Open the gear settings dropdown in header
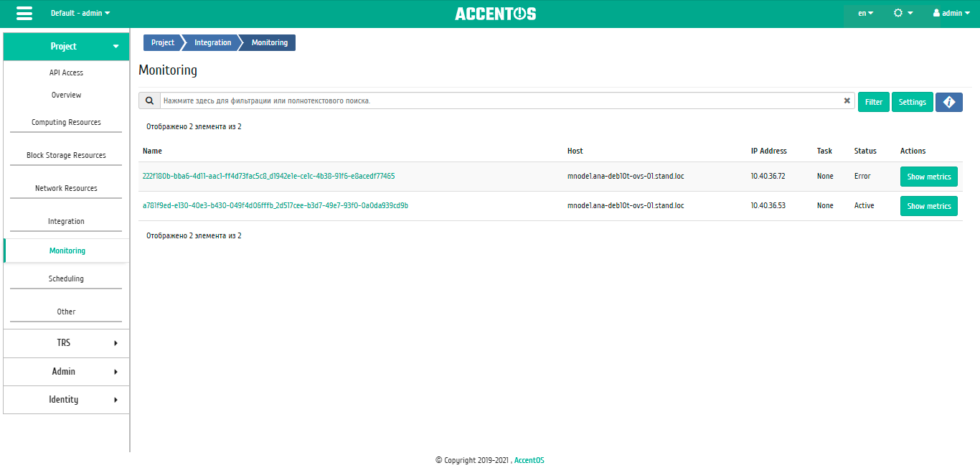 click(x=903, y=13)
